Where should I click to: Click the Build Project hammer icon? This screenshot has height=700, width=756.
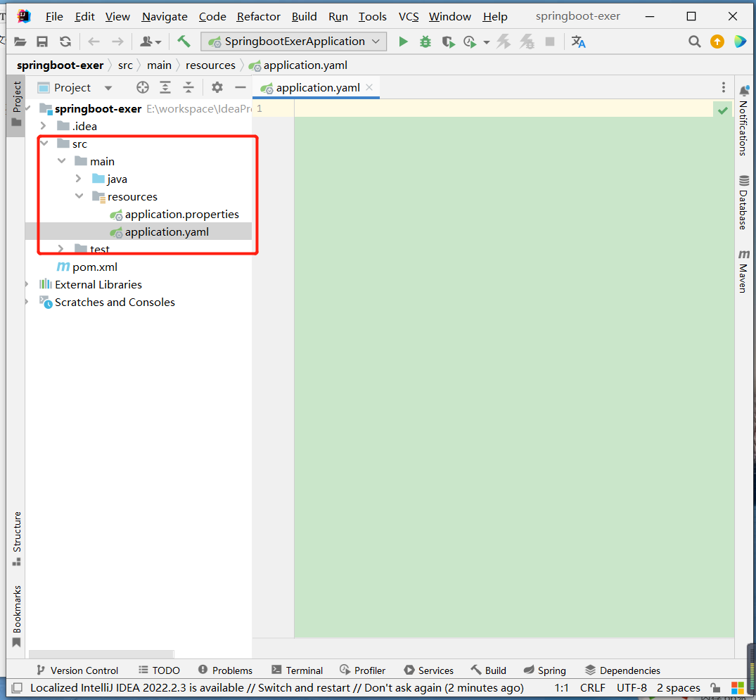click(x=184, y=42)
